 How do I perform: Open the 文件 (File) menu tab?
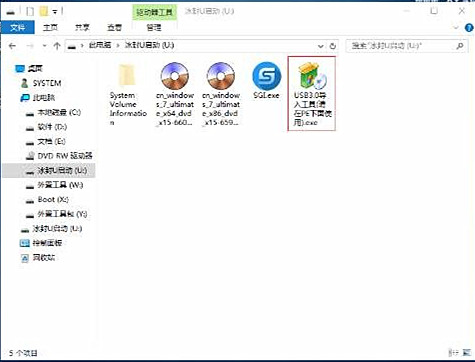point(17,27)
